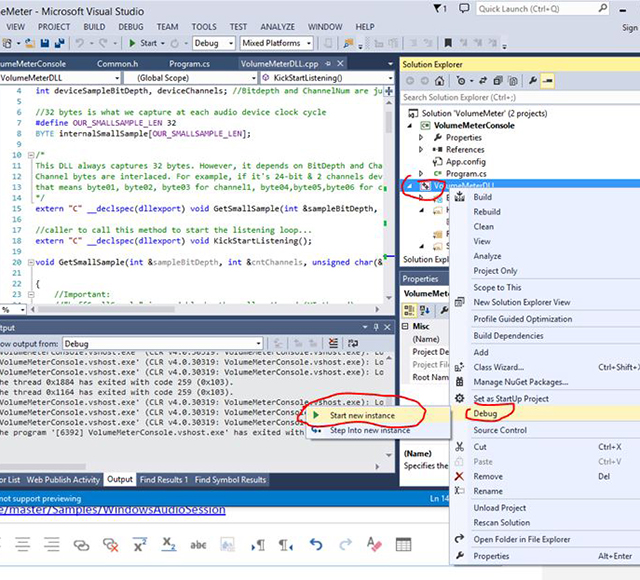Click the Save file toolbar icon
The image size is (640, 580).
pos(45,43)
